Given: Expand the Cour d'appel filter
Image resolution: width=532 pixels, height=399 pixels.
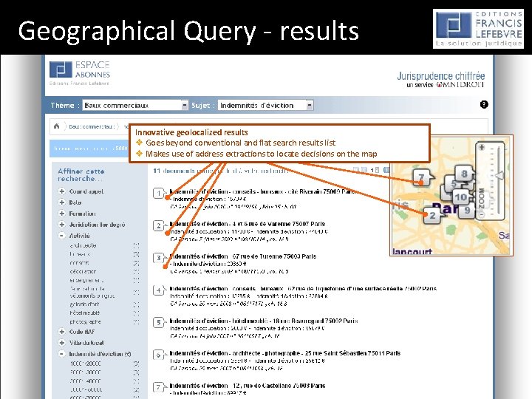Looking at the screenshot, I should coord(61,191).
